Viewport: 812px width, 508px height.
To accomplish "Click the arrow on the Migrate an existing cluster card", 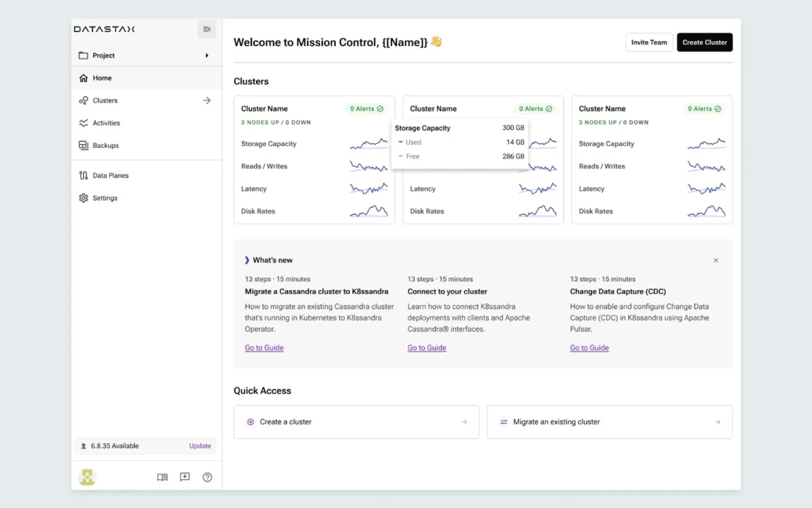I will pos(718,422).
